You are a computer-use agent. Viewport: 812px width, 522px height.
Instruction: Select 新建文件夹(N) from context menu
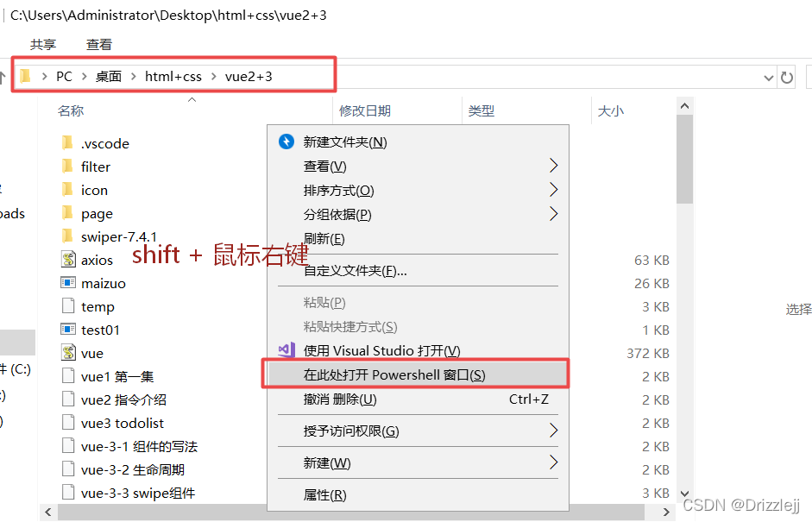coord(418,142)
